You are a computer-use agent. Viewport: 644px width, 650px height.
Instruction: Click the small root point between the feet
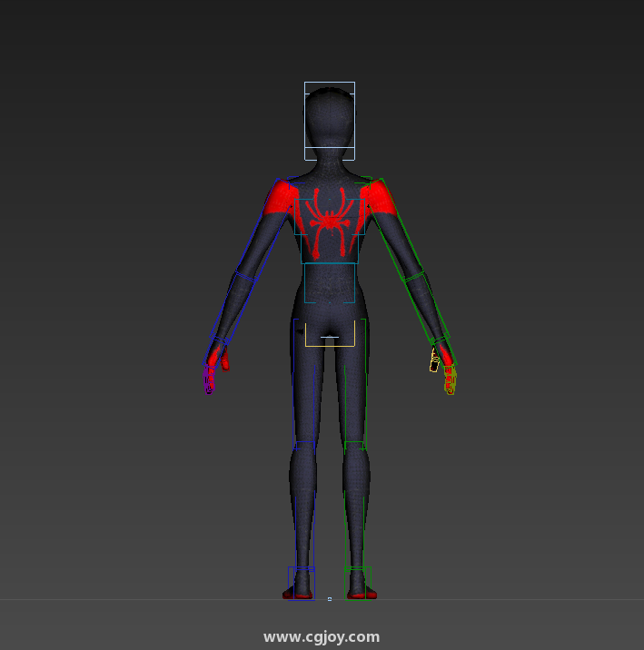pyautogui.click(x=330, y=599)
